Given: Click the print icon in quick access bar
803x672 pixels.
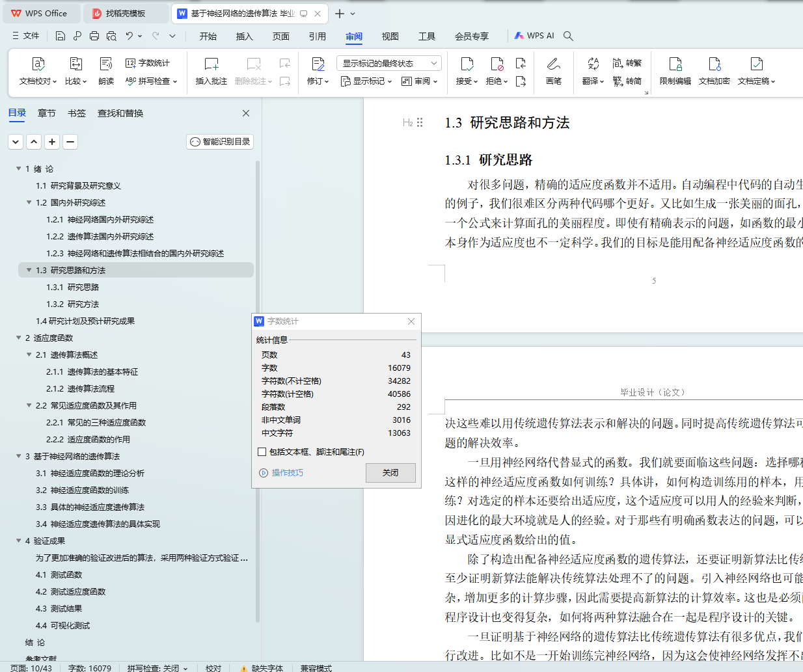Looking at the screenshot, I should pyautogui.click(x=94, y=36).
